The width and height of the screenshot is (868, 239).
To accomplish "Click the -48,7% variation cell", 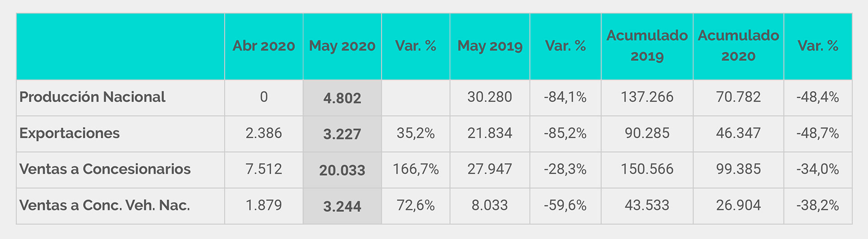I will (x=818, y=133).
